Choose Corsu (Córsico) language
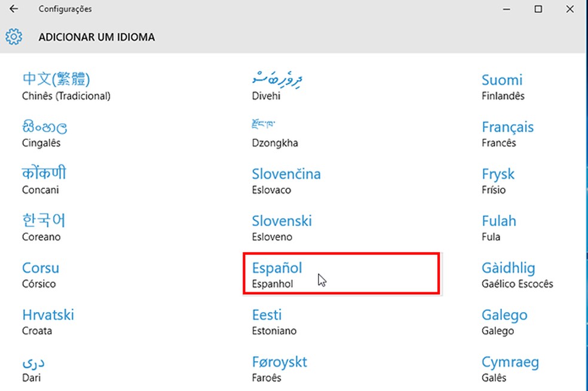 pyautogui.click(x=41, y=274)
